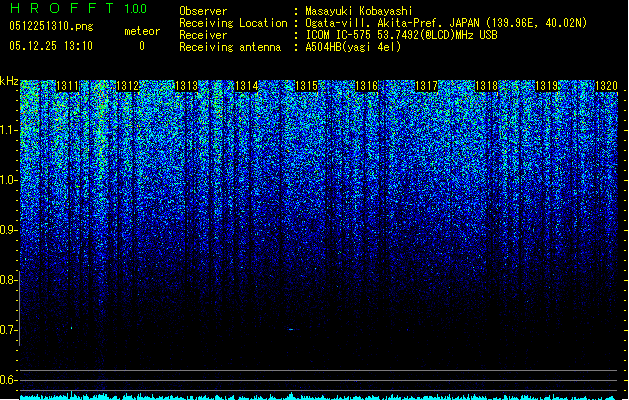Click the cyan signal-level strip at the bottom
The image size is (629, 400).
pos(319,396)
